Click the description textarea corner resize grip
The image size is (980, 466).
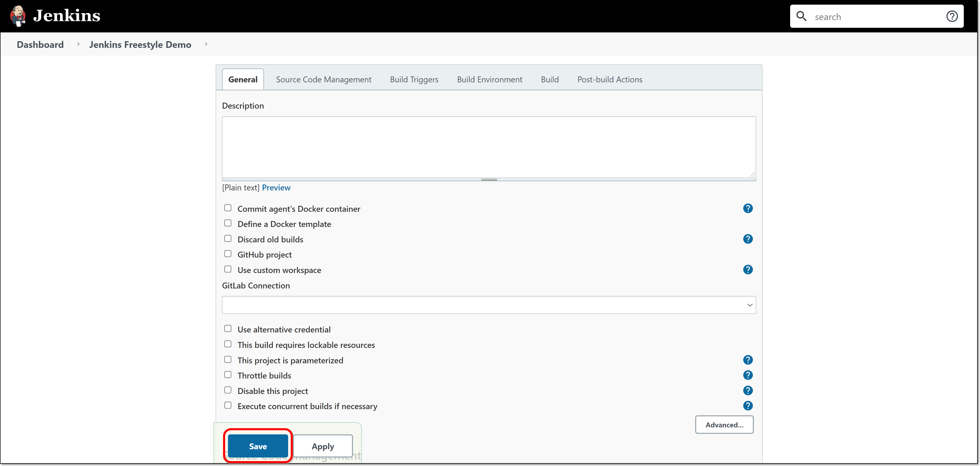coord(752,175)
